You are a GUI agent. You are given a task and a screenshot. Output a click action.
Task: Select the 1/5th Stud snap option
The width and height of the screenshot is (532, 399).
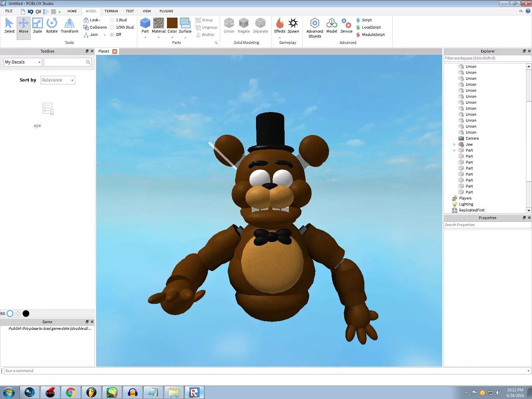[x=122, y=27]
